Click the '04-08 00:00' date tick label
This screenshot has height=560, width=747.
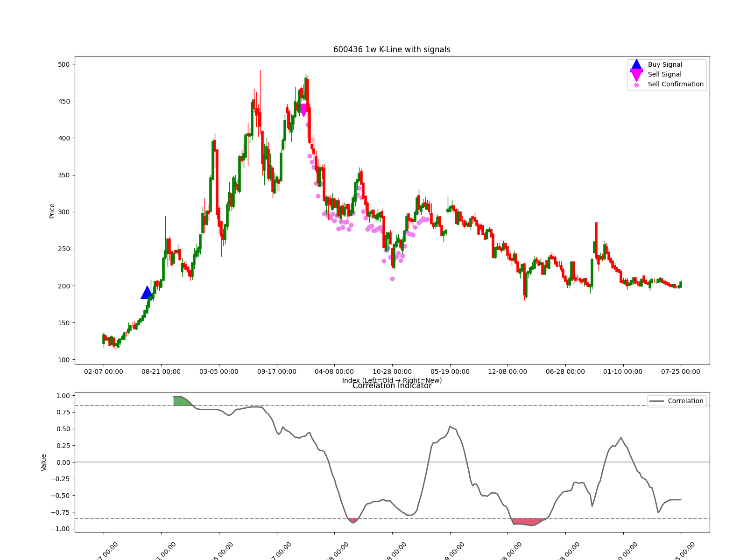[334, 372]
